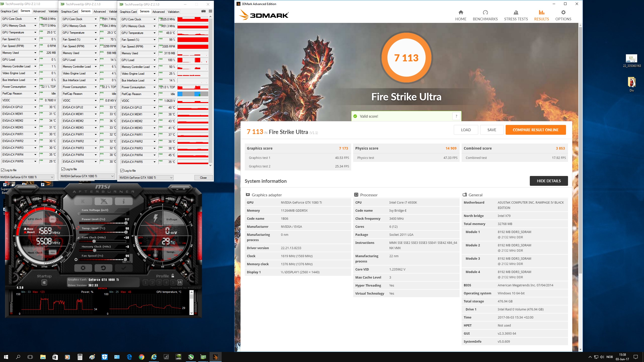Image resolution: width=644 pixels, height=362 pixels.
Task: Expand GPU Core Clock dropdown in rightmost GPU-Z
Action: pos(155,19)
